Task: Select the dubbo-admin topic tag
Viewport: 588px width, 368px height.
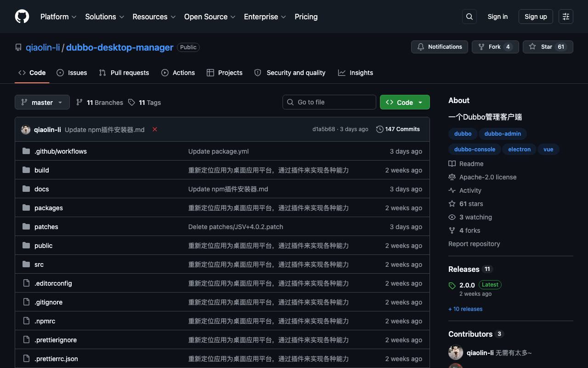Action: pos(503,134)
